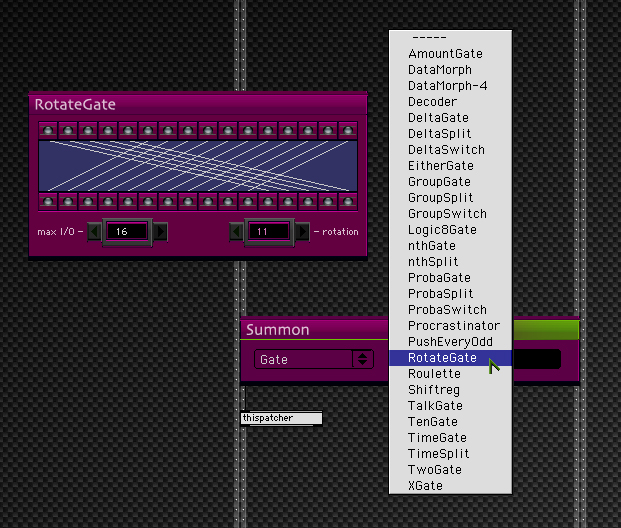Screen dimensions: 621x528
Task: Increase max I/O with right arrow
Action: tap(160, 232)
